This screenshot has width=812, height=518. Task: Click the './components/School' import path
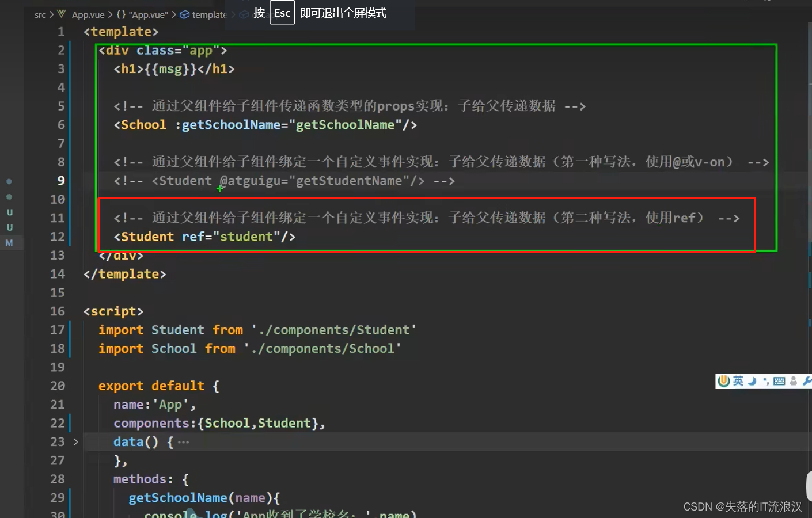(x=322, y=349)
